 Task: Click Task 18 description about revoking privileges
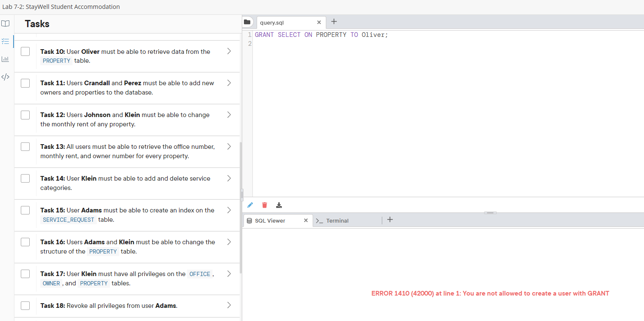109,306
